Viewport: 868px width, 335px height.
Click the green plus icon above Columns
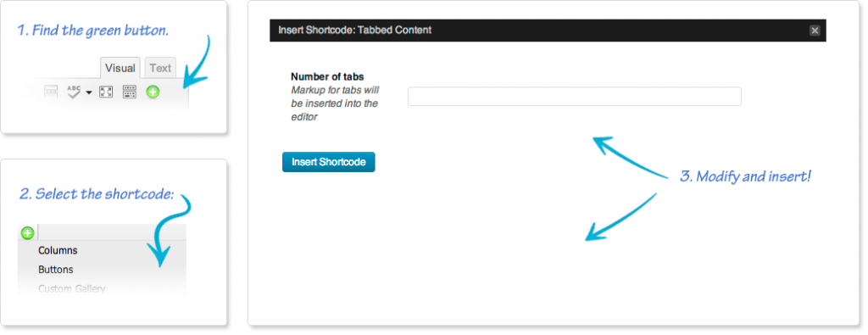coord(27,233)
